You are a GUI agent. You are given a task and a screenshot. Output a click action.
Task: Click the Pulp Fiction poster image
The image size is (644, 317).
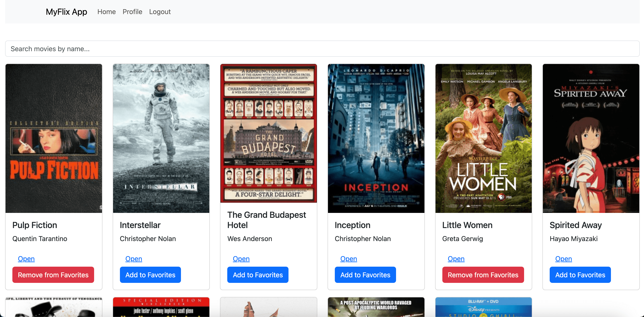coord(54,138)
